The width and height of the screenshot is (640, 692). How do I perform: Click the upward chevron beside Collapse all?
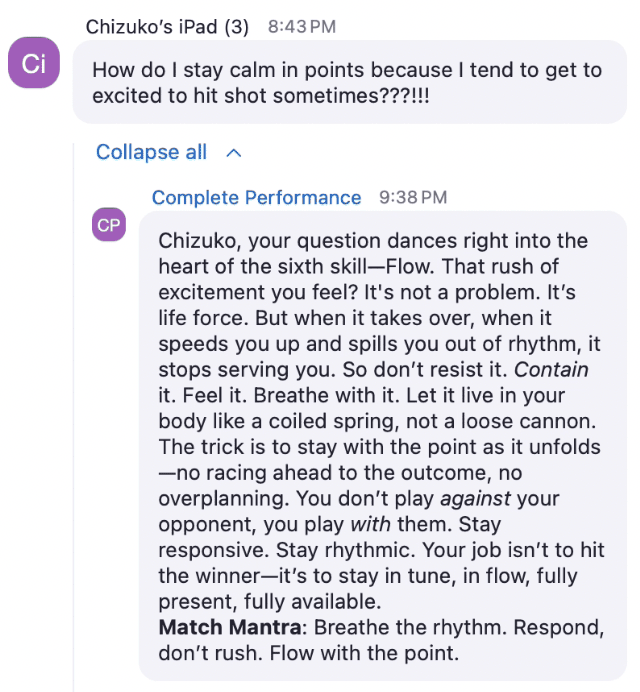[x=233, y=153]
